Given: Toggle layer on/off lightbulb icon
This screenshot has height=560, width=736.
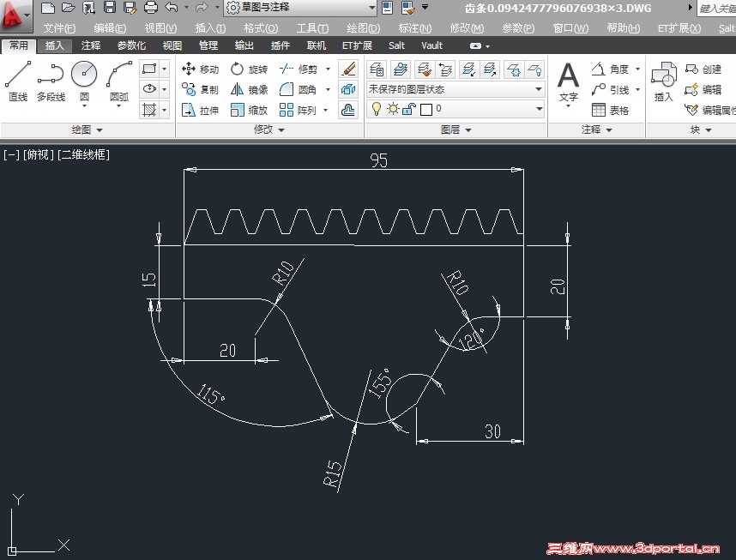Looking at the screenshot, I should tap(377, 109).
